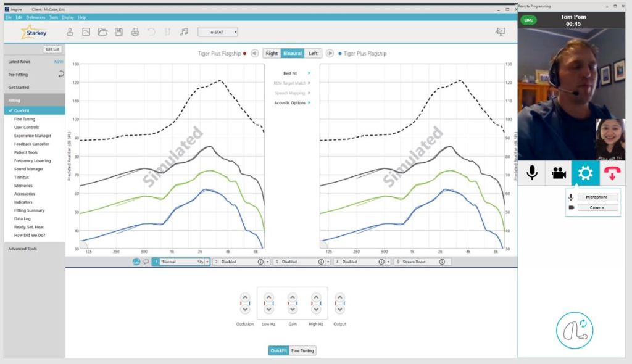Click the patient profile icon in toolbar
632x364 pixels.
(x=70, y=31)
